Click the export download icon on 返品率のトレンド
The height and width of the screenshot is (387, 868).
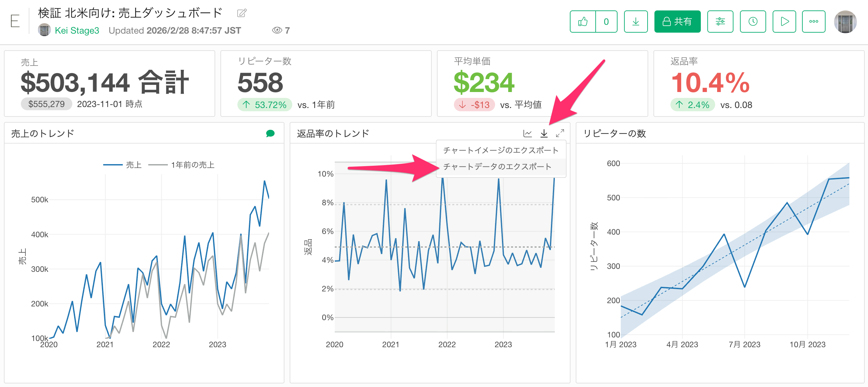point(544,134)
